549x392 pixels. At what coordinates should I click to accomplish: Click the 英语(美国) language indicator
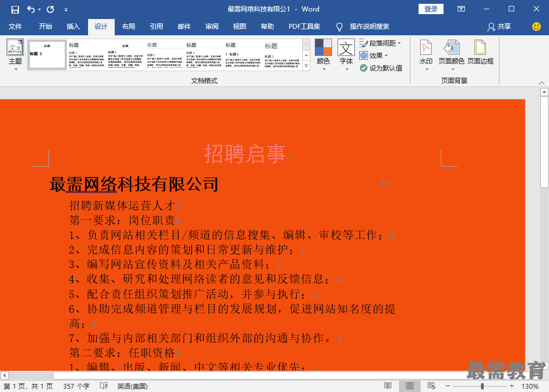click(x=132, y=386)
